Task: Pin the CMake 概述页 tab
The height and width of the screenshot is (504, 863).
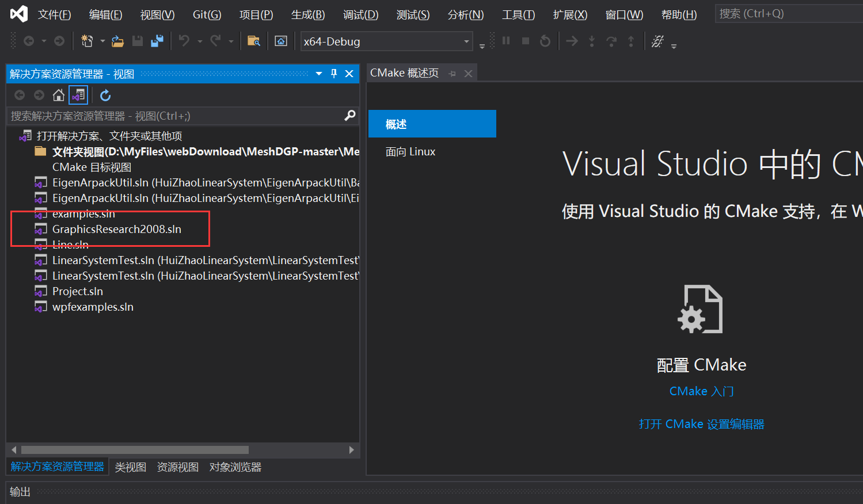Action: coord(452,74)
